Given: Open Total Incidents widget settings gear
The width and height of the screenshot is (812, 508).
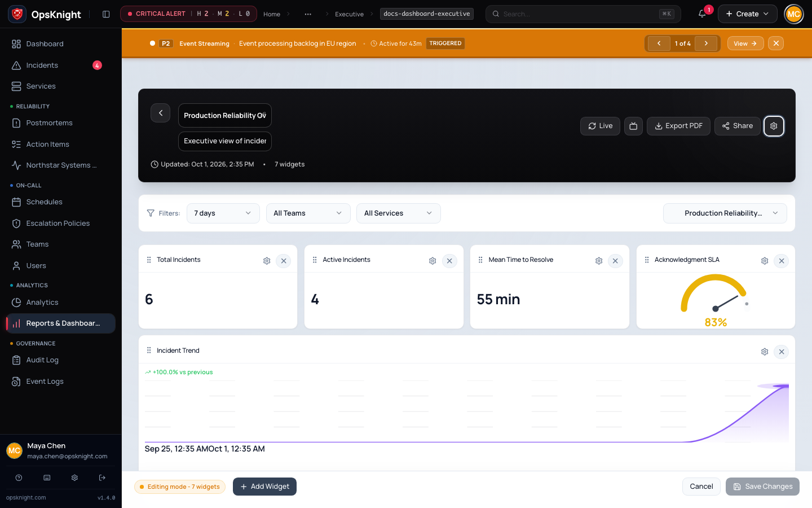Looking at the screenshot, I should (x=267, y=261).
